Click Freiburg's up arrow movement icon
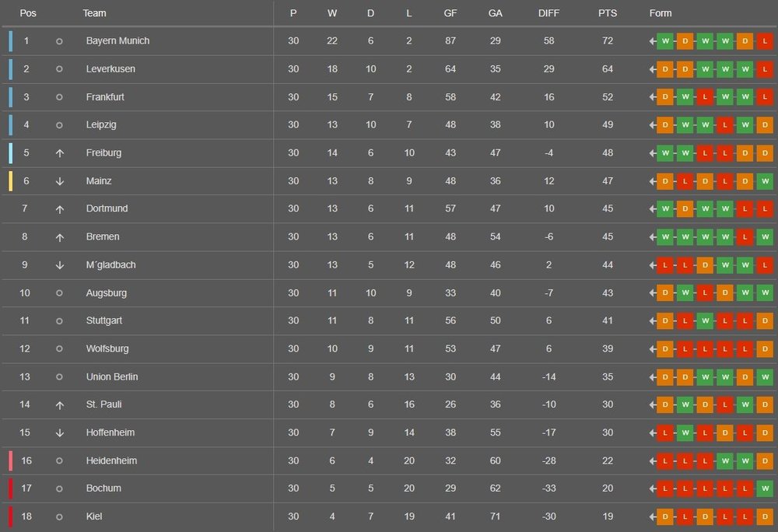This screenshot has height=532, width=778. pyautogui.click(x=59, y=153)
